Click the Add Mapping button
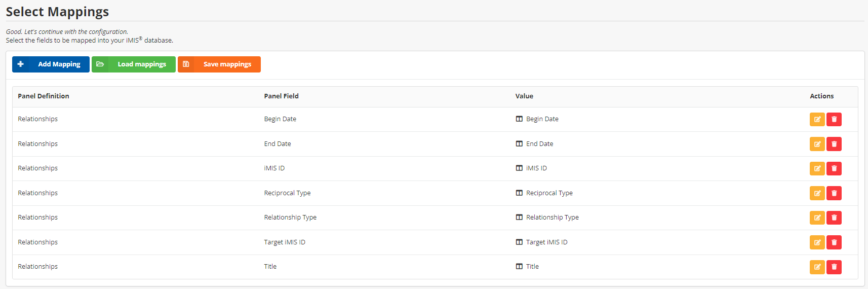The image size is (868, 289). point(51,64)
